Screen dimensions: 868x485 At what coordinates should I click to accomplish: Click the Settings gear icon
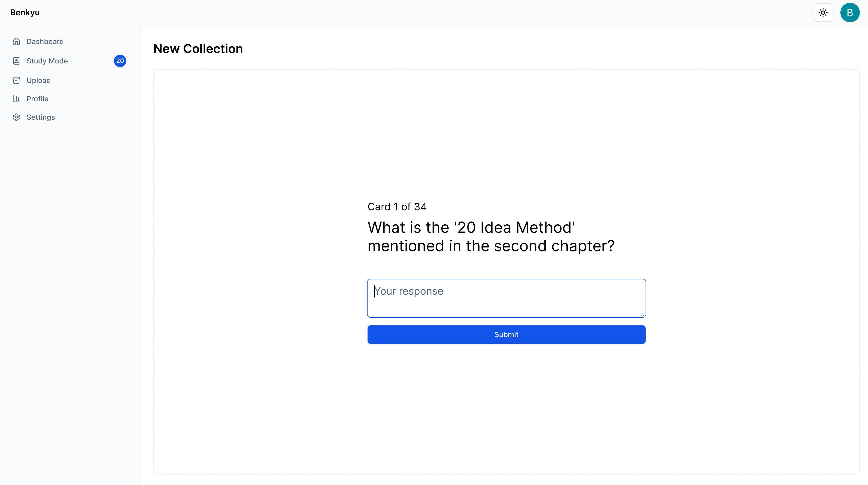(x=16, y=117)
